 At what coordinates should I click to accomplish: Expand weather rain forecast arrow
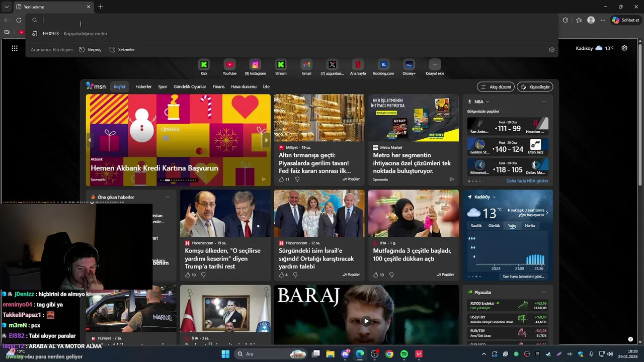[x=547, y=213]
